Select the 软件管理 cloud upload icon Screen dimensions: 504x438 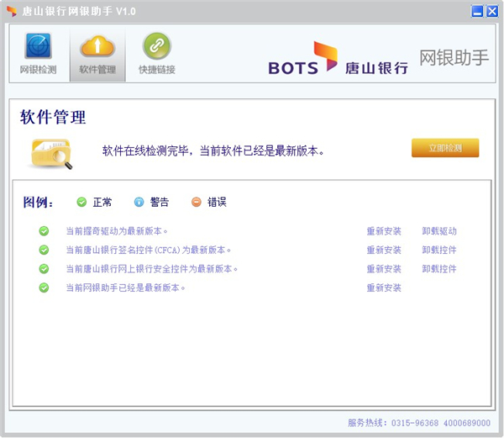[x=97, y=45]
